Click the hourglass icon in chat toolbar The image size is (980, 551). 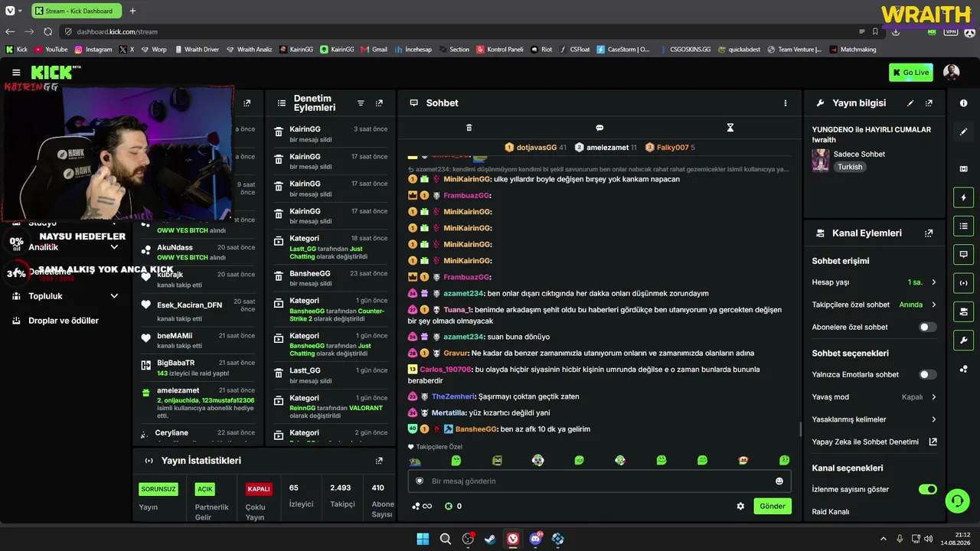point(730,128)
